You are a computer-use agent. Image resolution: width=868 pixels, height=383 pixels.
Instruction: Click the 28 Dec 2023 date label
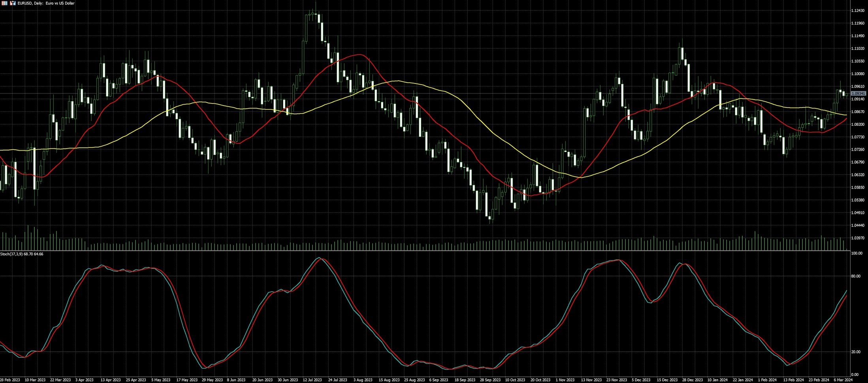click(x=691, y=380)
